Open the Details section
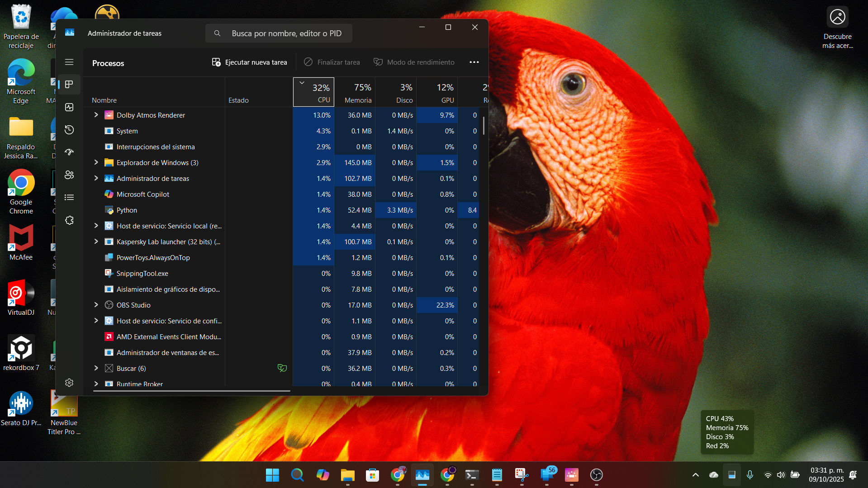The image size is (868, 488). 69,197
